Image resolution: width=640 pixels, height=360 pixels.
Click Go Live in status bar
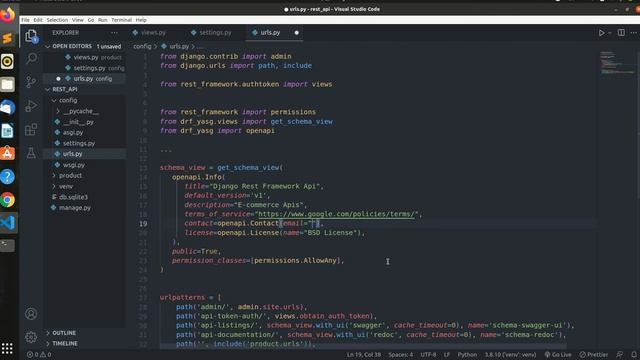pos(558,354)
